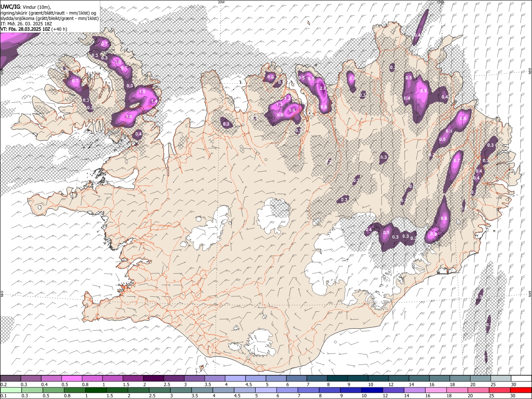Click the '30' label in the top legend row
The image size is (532, 399).
514,384
